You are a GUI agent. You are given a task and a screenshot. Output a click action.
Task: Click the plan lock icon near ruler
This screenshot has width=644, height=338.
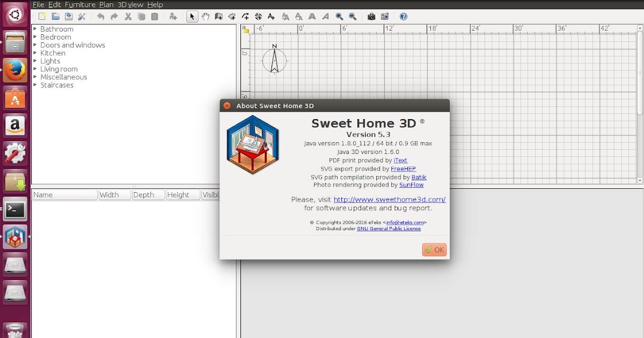point(246,30)
